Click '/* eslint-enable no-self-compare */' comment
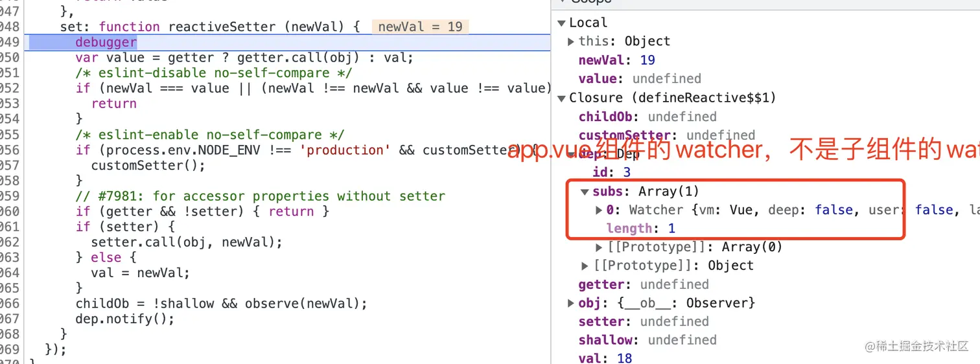 click(x=210, y=135)
